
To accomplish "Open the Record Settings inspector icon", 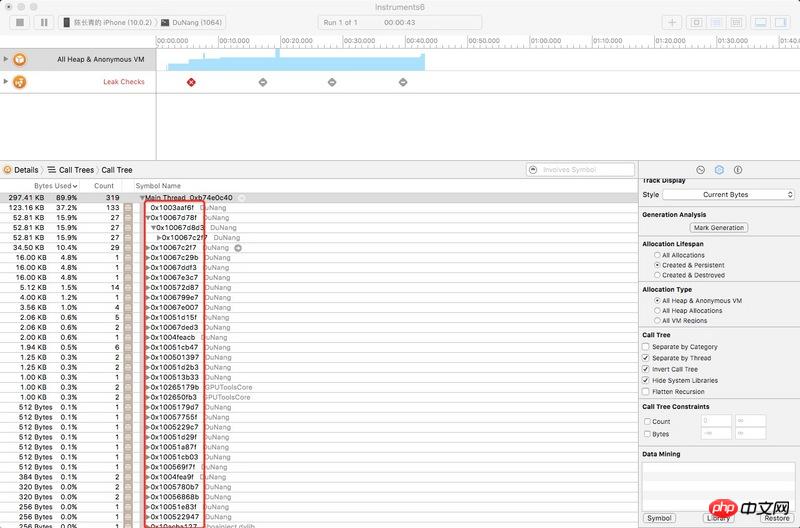I will tap(701, 170).
